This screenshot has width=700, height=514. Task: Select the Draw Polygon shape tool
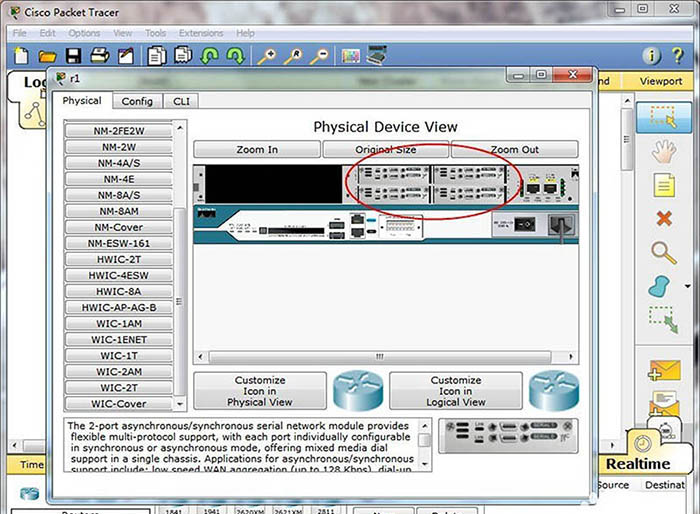pyautogui.click(x=659, y=287)
